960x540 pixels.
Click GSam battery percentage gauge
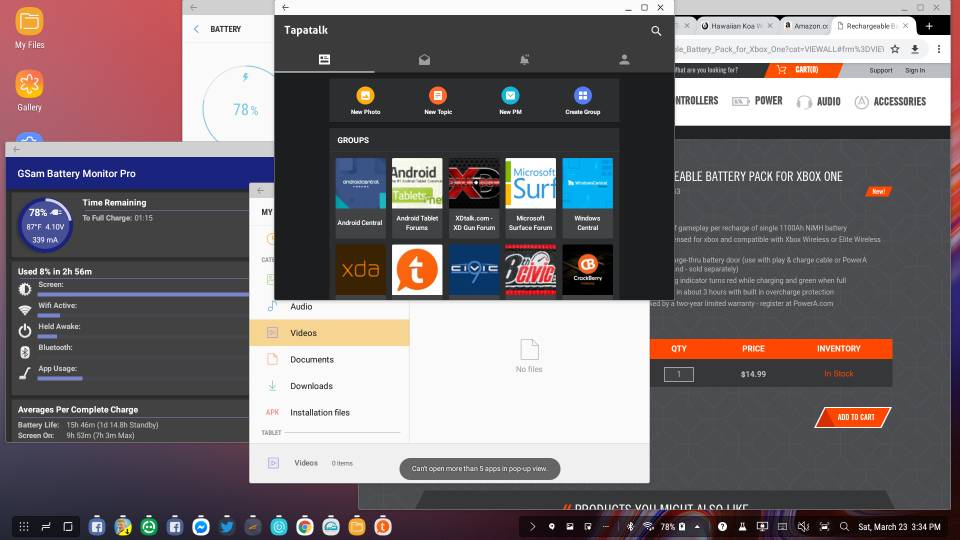(x=45, y=225)
